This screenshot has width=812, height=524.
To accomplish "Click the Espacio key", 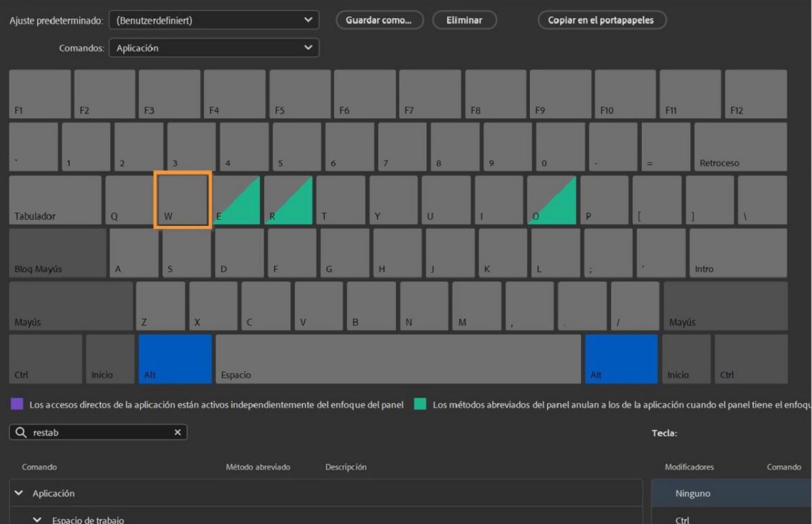I will [x=398, y=359].
